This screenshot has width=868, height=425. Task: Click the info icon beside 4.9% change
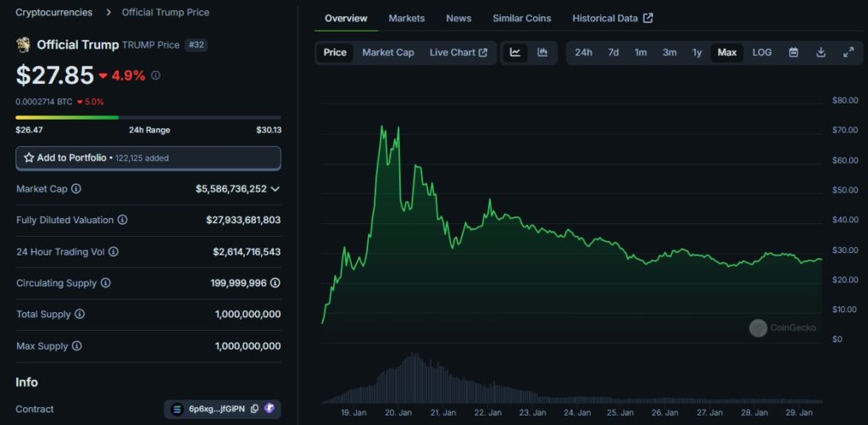156,75
